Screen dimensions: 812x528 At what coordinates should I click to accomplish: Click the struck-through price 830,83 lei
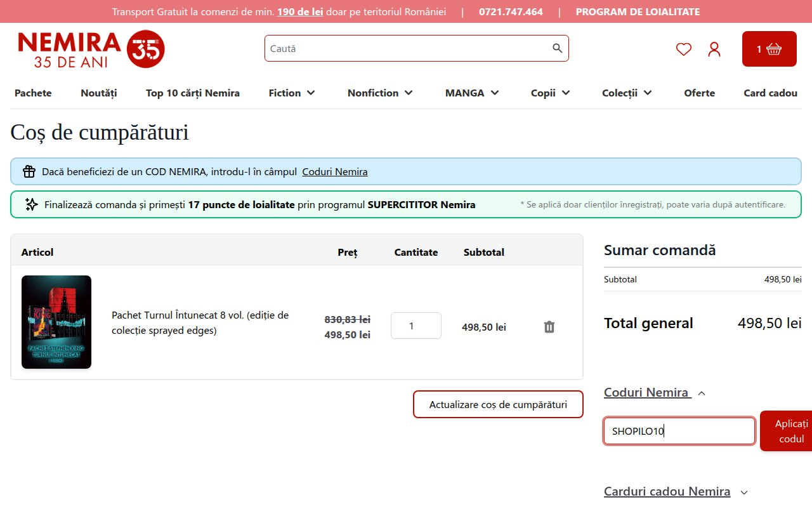(348, 319)
